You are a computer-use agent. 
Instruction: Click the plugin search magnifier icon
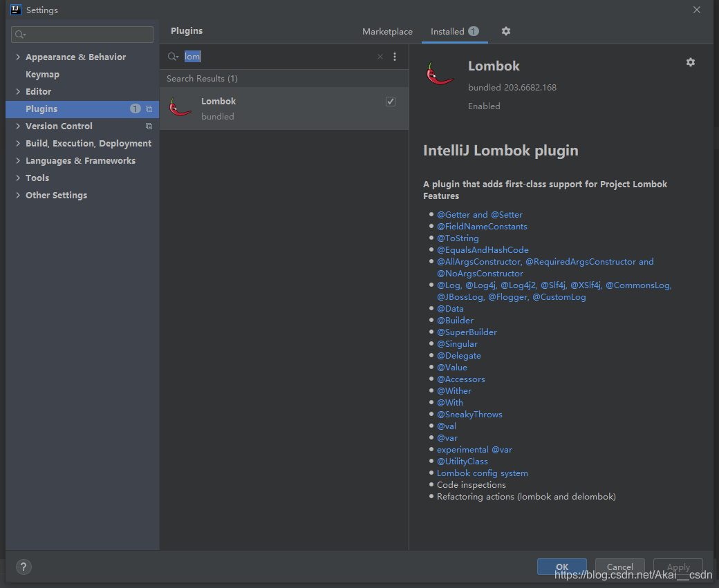click(x=173, y=57)
